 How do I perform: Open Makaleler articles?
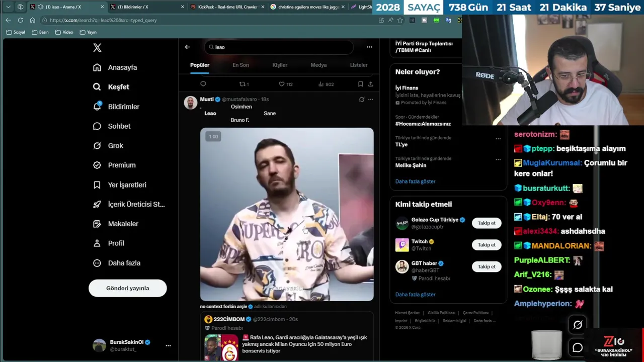[x=116, y=224]
